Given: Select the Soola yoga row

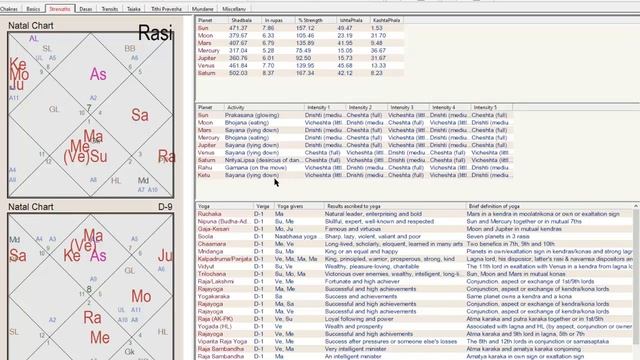Looking at the screenshot, I should click(x=414, y=236).
